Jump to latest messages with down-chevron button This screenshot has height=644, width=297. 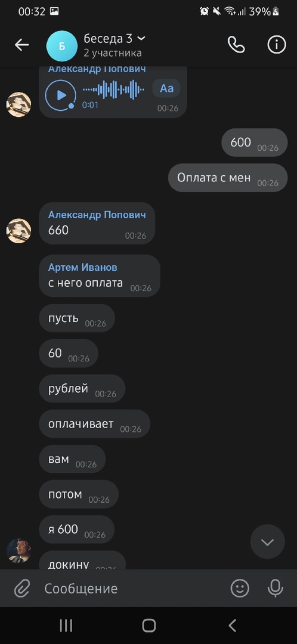267,541
